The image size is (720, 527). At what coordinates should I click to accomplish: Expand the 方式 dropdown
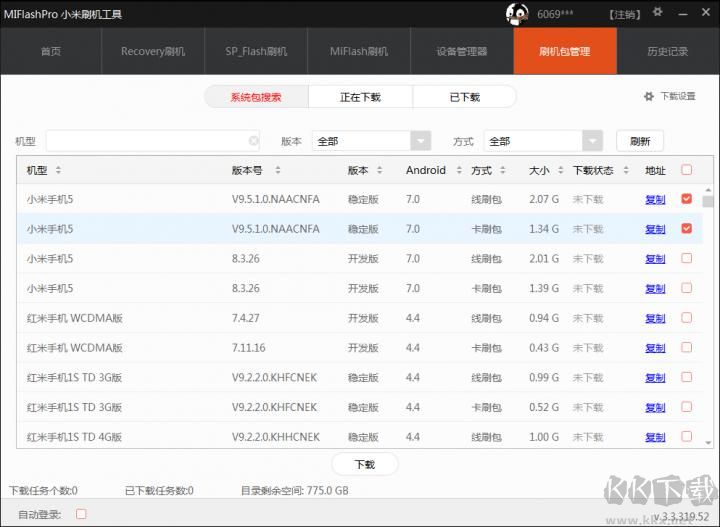pyautogui.click(x=593, y=141)
